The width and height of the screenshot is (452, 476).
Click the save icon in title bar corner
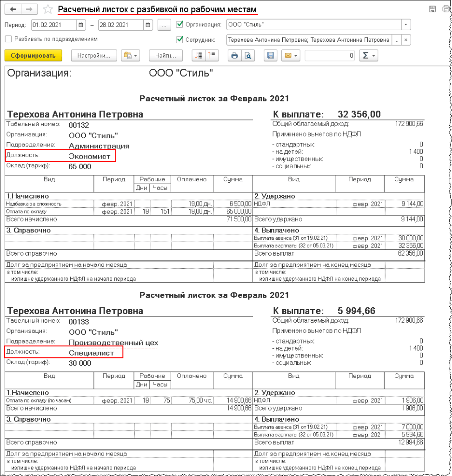click(x=432, y=9)
